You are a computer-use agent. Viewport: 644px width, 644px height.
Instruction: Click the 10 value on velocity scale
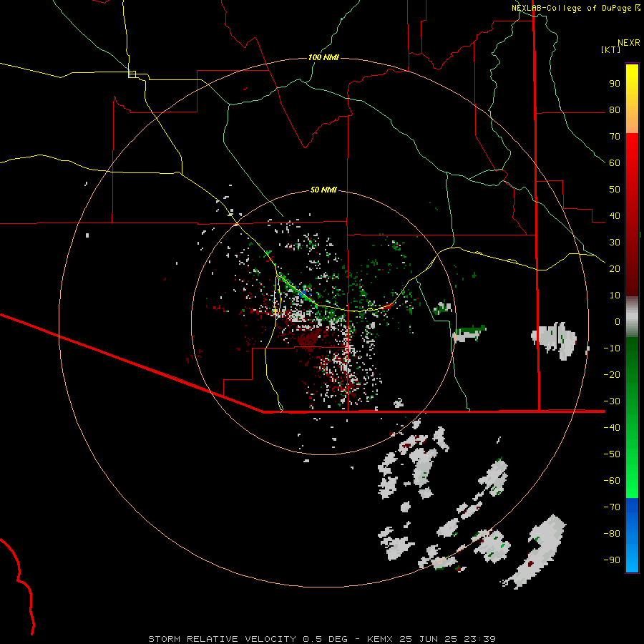pyautogui.click(x=615, y=296)
